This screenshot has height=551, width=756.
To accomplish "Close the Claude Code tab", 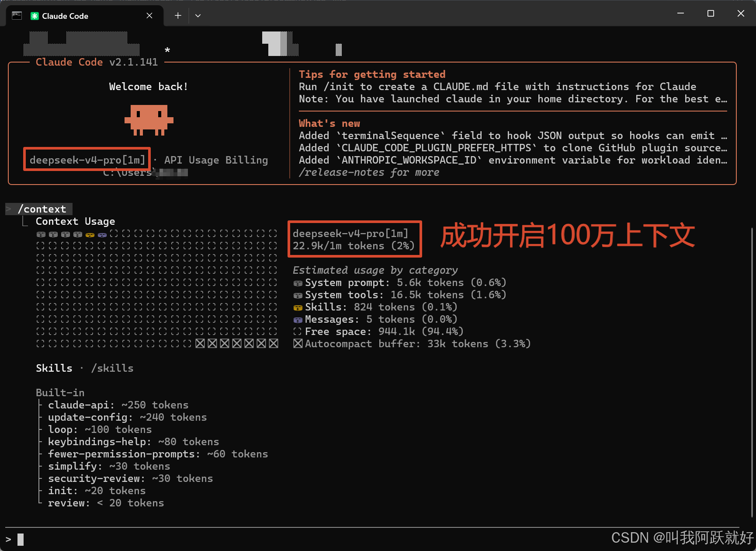I will pyautogui.click(x=149, y=16).
